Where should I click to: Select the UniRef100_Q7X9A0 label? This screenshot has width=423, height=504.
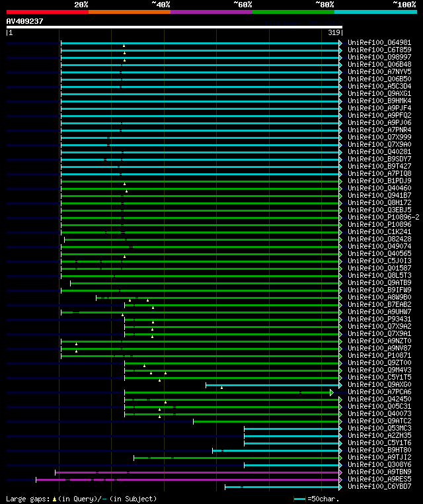379,145
